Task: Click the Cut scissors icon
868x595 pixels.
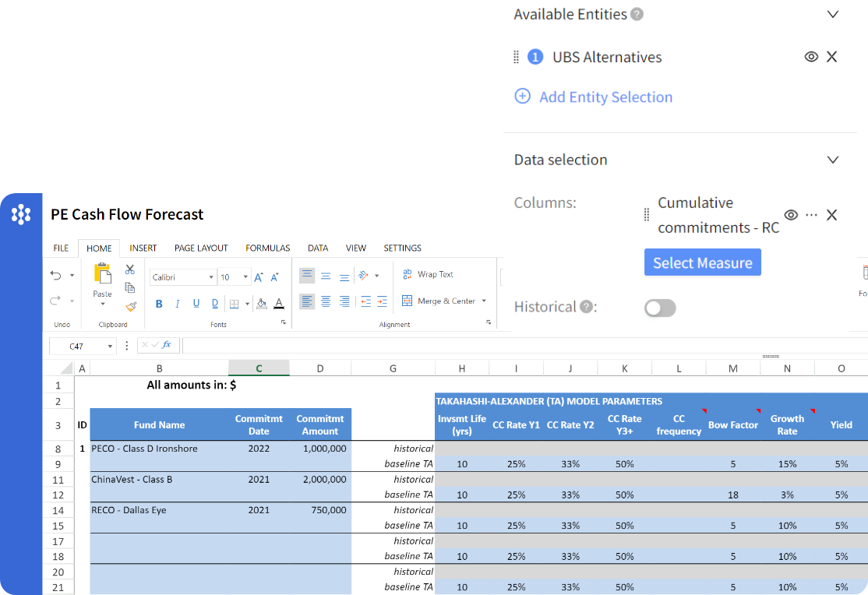Action: 130,269
